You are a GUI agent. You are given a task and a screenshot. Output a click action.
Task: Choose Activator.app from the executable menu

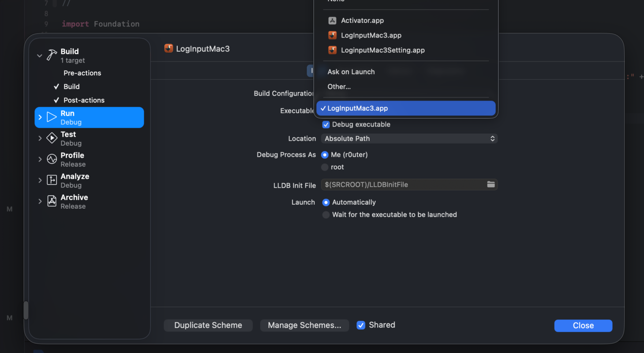(362, 21)
